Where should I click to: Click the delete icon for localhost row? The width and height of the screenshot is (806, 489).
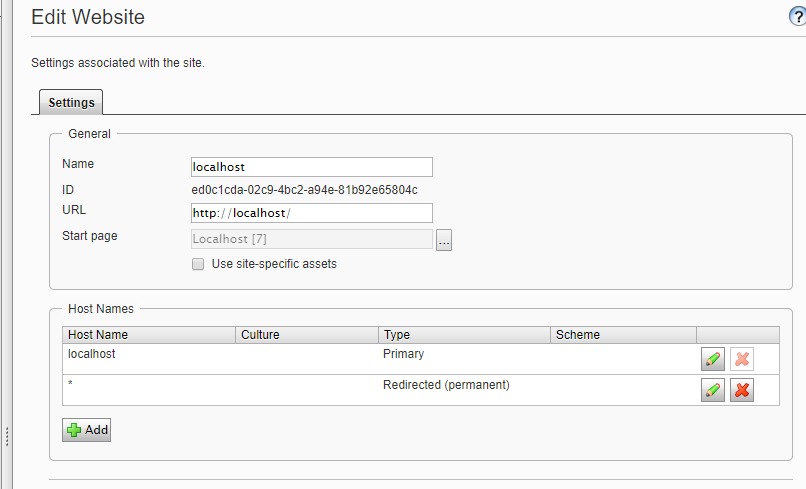(x=741, y=360)
